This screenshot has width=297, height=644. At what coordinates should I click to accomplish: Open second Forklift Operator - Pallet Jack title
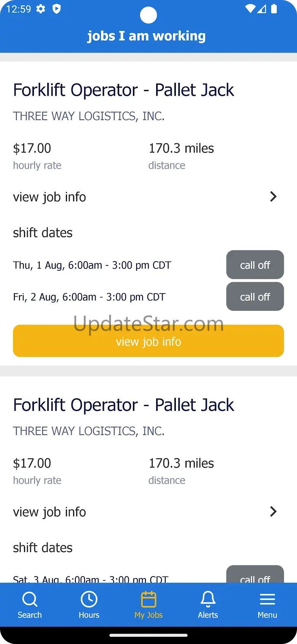pyautogui.click(x=123, y=405)
